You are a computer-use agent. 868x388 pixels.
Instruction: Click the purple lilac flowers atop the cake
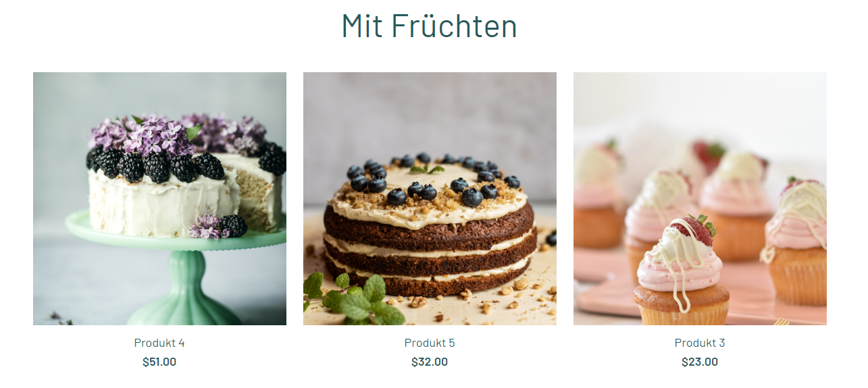pyautogui.click(x=176, y=133)
